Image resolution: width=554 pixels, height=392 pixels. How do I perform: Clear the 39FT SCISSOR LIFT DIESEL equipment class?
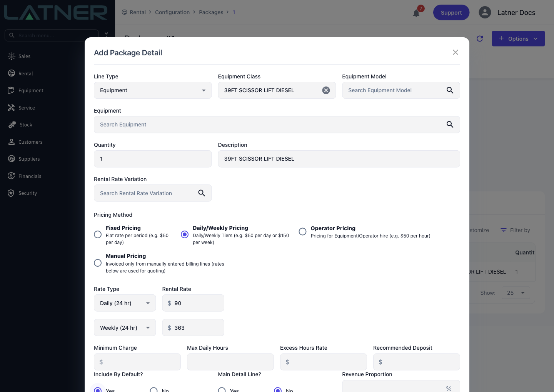pyautogui.click(x=326, y=90)
